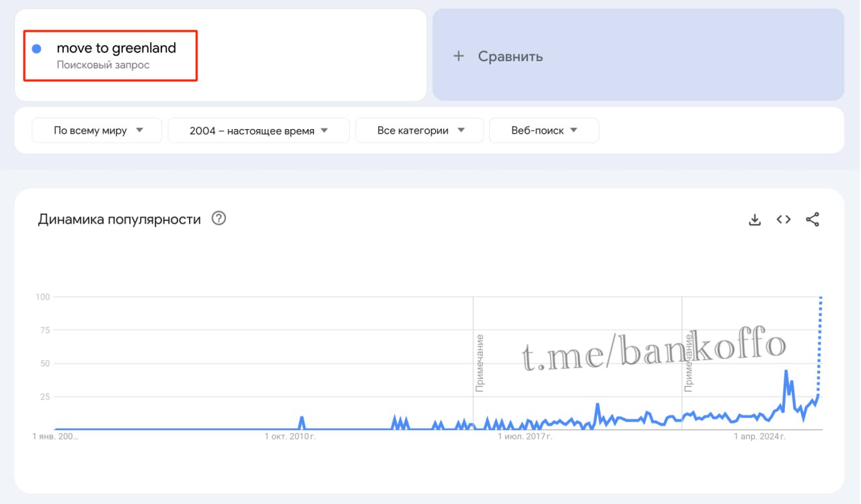Click the share icon above the chart
The image size is (861, 504).
(x=813, y=220)
